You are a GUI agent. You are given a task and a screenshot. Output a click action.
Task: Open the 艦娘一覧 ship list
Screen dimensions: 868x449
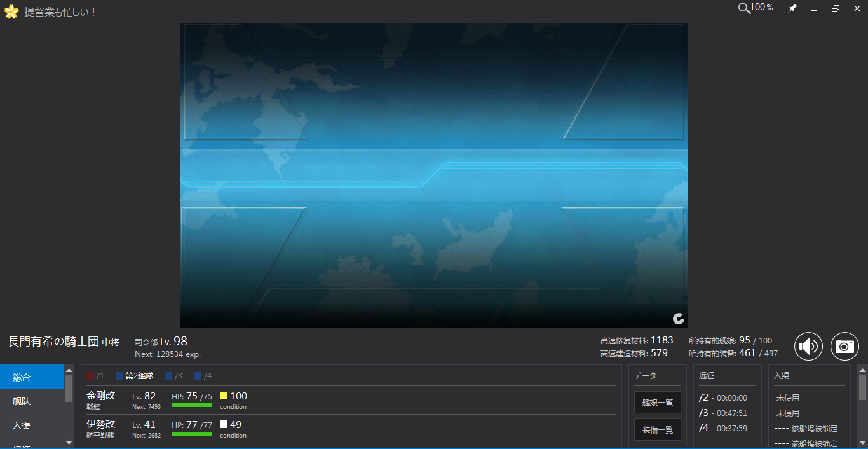(658, 402)
